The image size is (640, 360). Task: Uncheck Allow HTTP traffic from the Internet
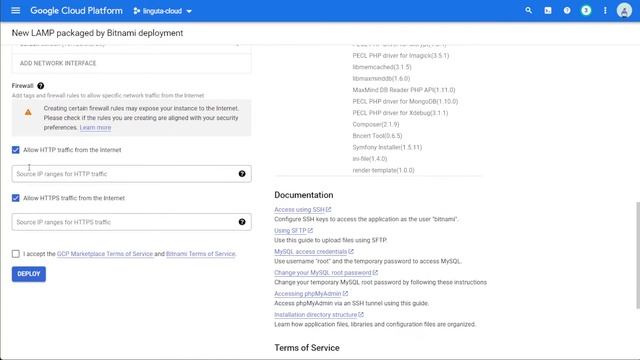pyautogui.click(x=16, y=150)
